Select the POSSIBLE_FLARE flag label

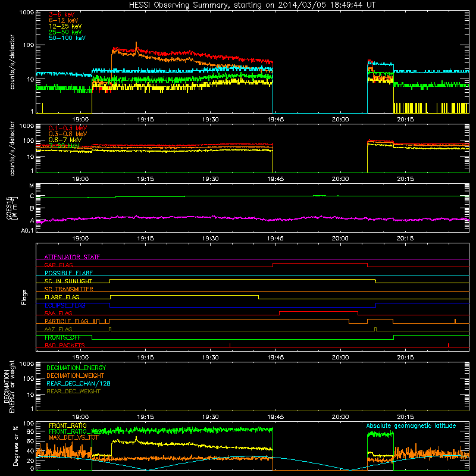click(x=68, y=273)
